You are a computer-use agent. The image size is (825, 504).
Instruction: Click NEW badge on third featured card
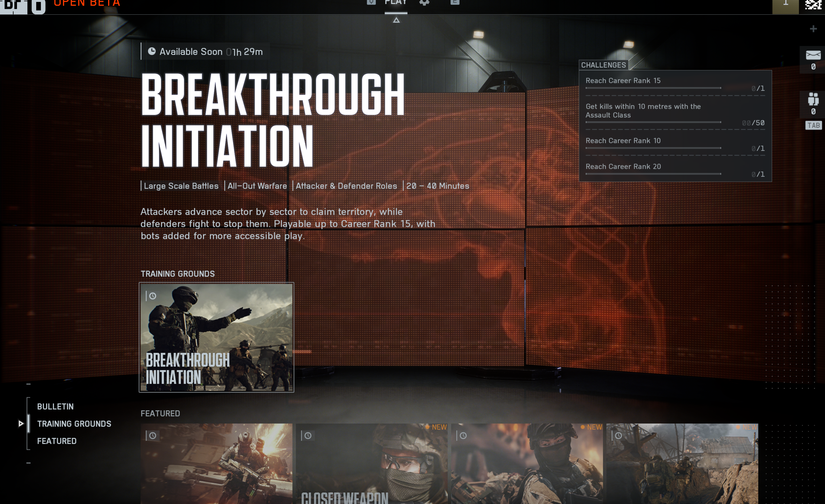click(591, 427)
